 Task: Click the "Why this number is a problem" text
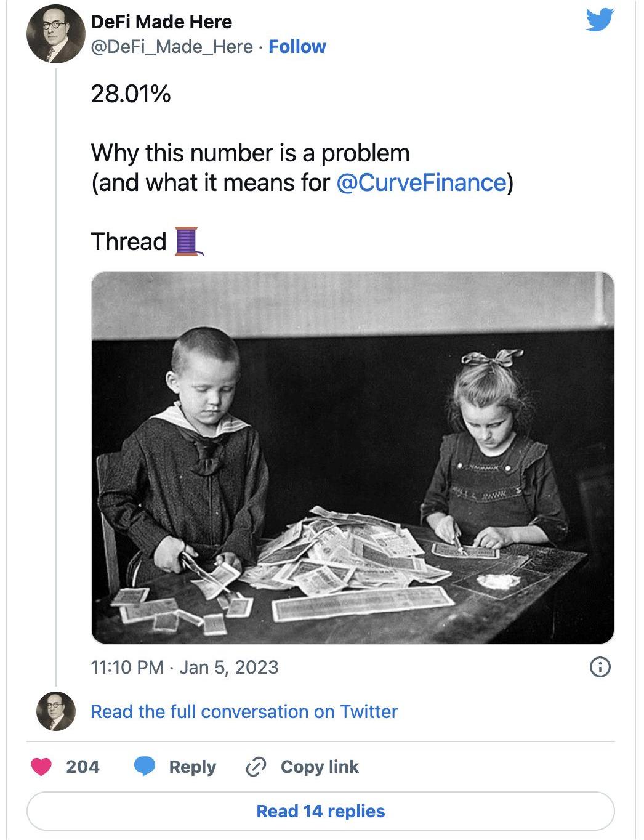[250, 153]
